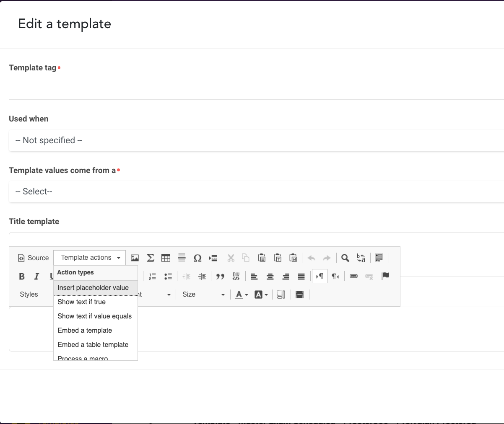Select Insert placeholder value action
The height and width of the screenshot is (424, 504).
pos(96,287)
